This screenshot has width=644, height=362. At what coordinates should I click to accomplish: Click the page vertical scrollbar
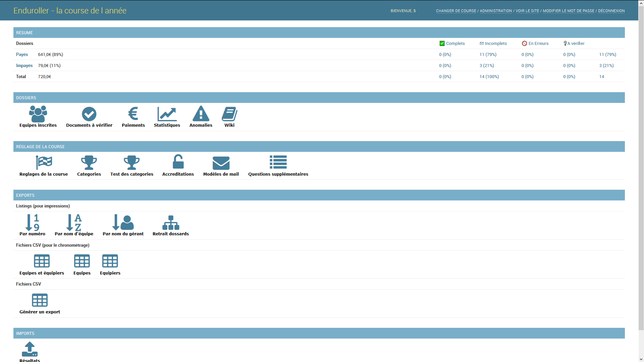coord(641,168)
